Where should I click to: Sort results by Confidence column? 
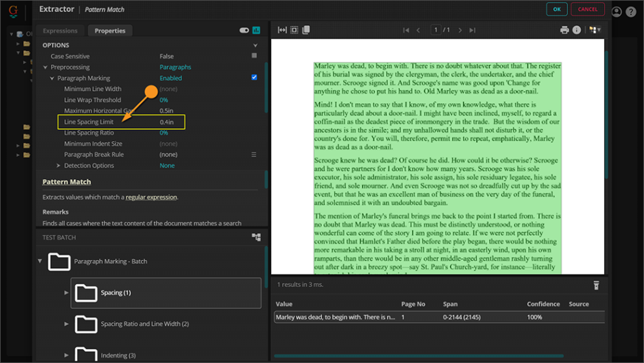coord(543,304)
